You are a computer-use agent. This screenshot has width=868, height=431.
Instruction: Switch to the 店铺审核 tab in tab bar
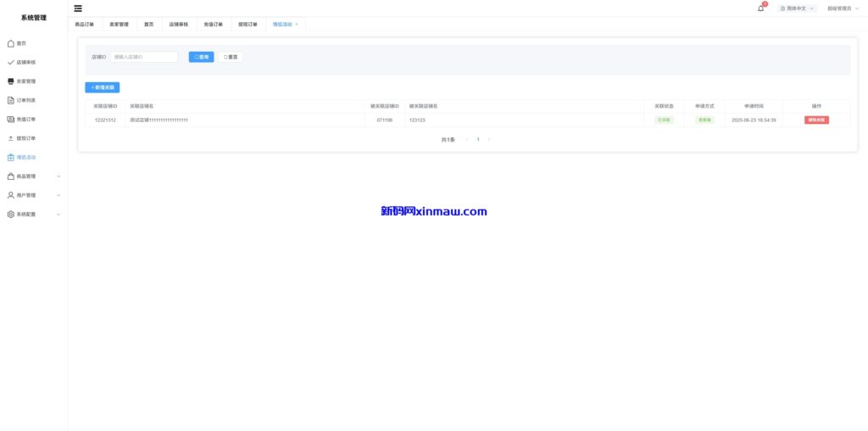(x=179, y=25)
